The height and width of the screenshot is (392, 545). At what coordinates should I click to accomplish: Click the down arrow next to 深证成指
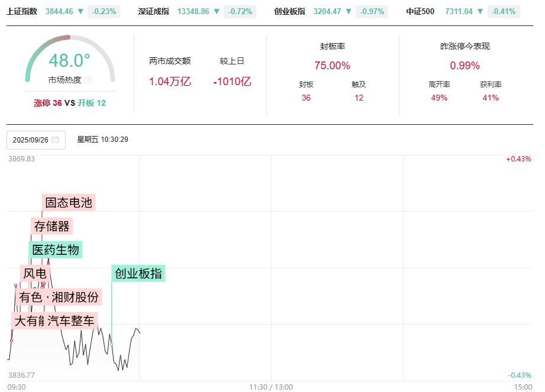[217, 11]
